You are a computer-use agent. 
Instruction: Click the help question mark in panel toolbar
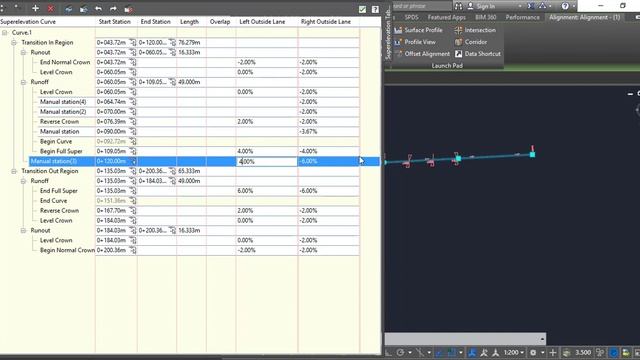[375, 9]
